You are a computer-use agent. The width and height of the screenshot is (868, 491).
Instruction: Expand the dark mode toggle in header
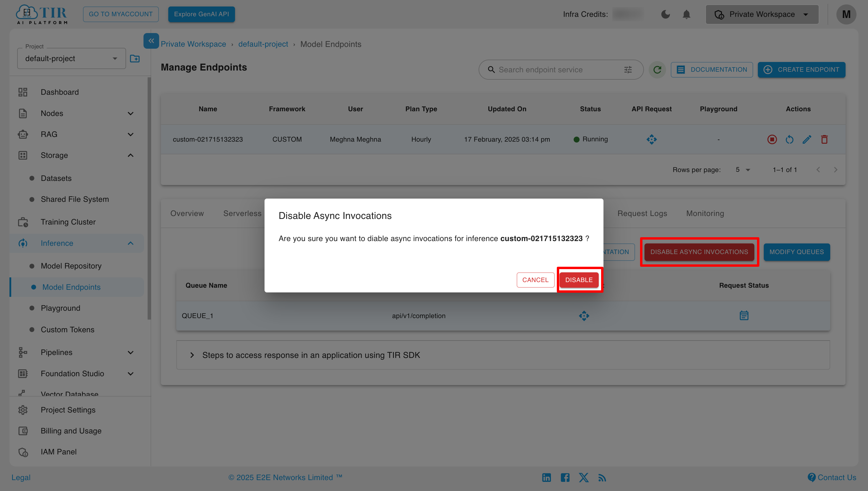tap(666, 14)
